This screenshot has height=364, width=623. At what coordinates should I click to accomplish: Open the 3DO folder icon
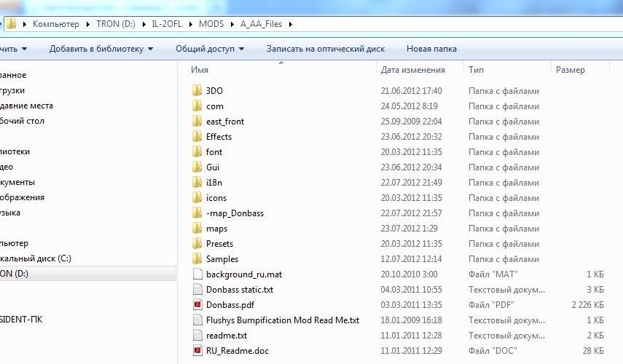pyautogui.click(x=197, y=90)
